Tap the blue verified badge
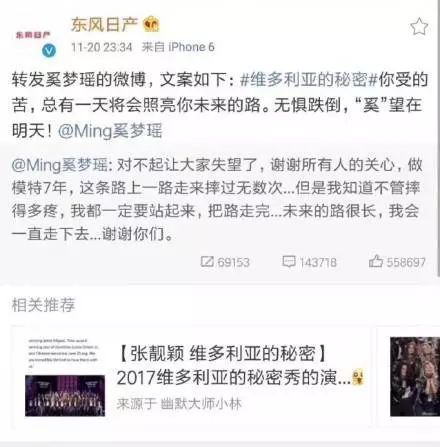Image resolution: width=440 pixels, height=447 pixels. pos(49,51)
